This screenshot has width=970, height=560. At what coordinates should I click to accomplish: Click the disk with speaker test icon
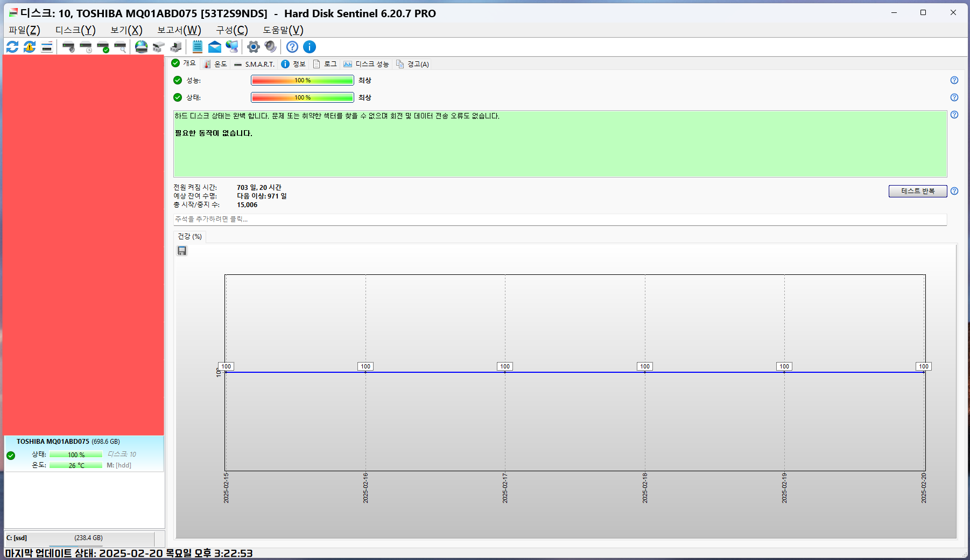[68, 47]
